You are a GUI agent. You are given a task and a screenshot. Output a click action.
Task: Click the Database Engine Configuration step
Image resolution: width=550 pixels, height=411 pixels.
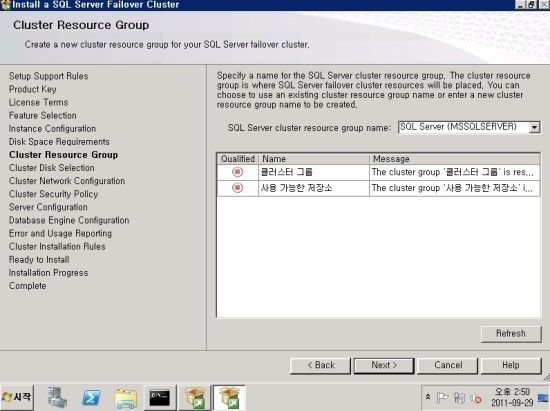coord(69,220)
